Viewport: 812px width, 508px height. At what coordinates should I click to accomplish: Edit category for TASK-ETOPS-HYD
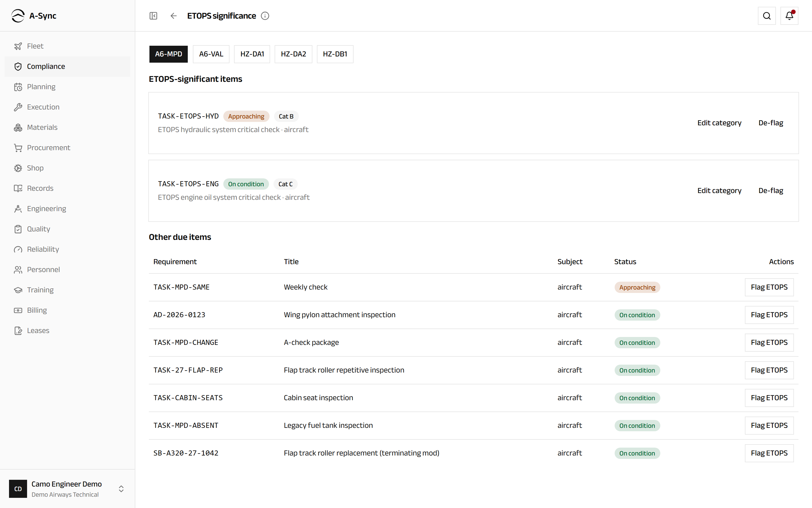pos(720,123)
